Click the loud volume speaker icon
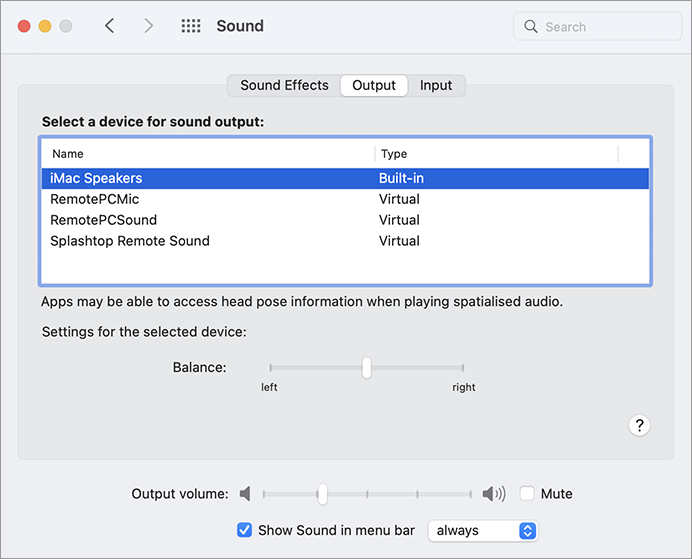This screenshot has height=559, width=692. tap(494, 494)
